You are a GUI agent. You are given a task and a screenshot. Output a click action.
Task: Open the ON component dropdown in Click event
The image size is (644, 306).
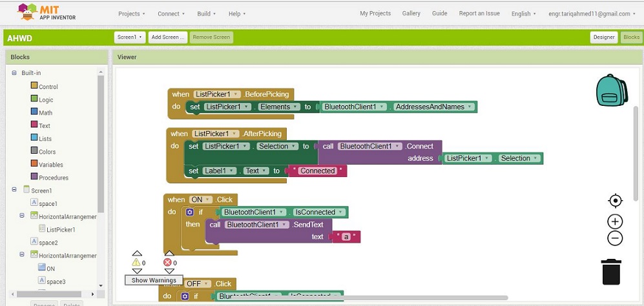200,199
